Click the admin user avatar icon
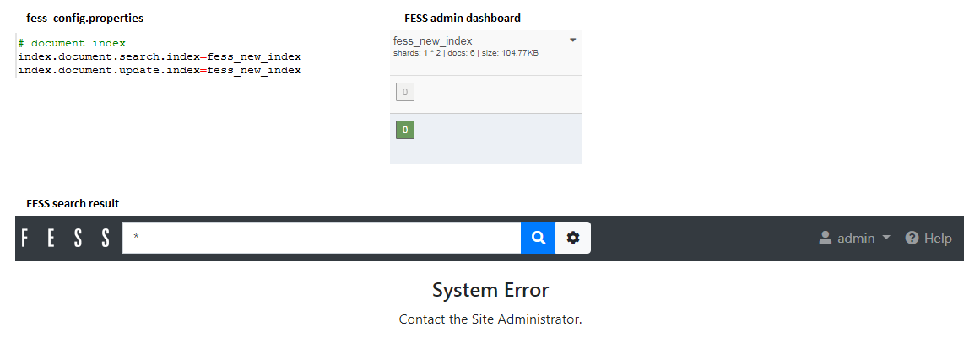This screenshot has height=338, width=980. pyautogui.click(x=826, y=238)
